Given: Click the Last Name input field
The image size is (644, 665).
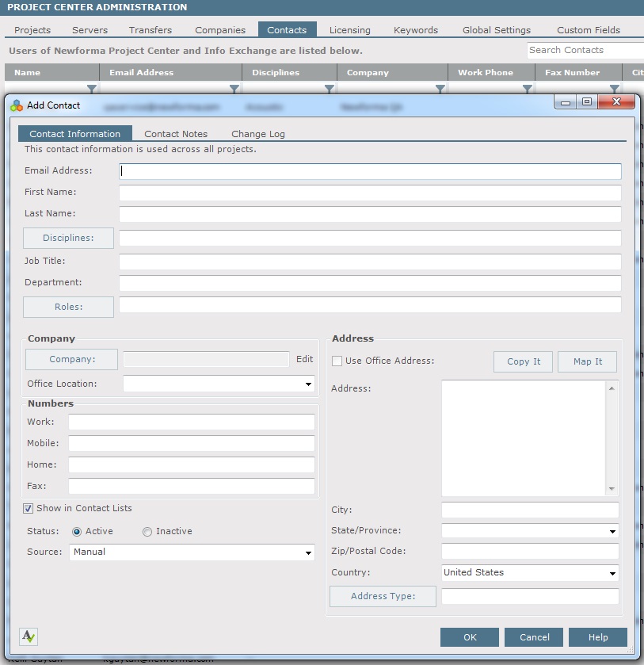Looking at the screenshot, I should pyautogui.click(x=370, y=214).
